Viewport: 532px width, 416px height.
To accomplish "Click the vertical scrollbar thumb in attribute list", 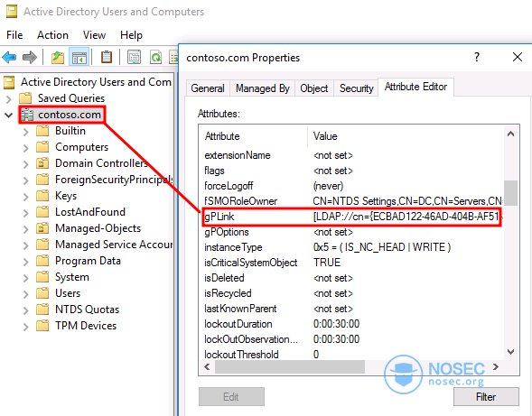I will [510, 193].
